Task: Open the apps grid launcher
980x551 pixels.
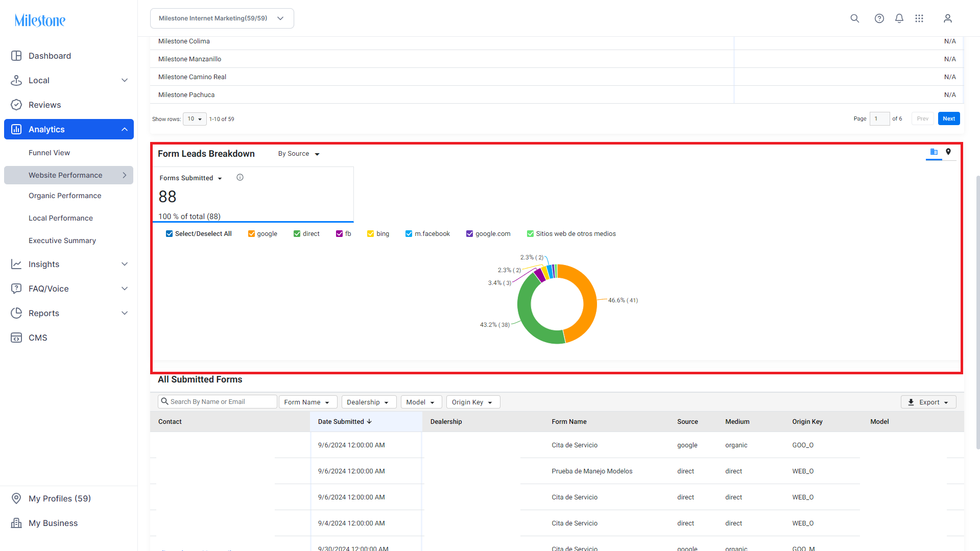Action: tap(919, 18)
